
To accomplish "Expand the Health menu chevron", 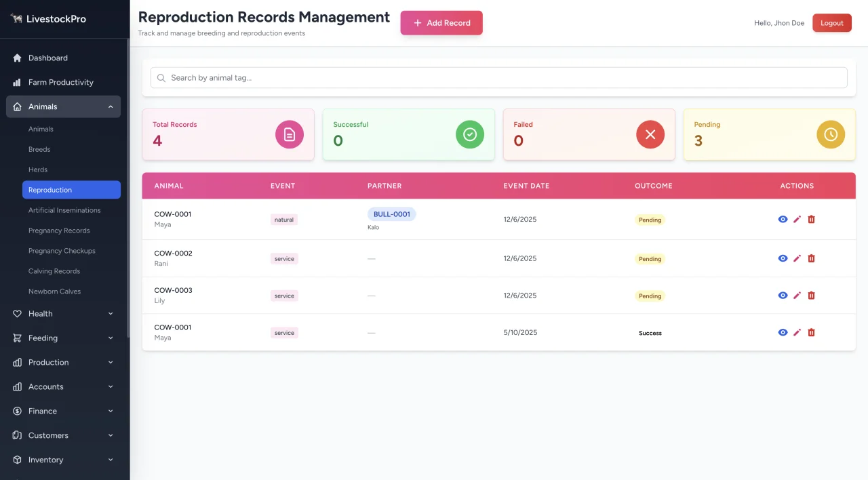I will (111, 314).
